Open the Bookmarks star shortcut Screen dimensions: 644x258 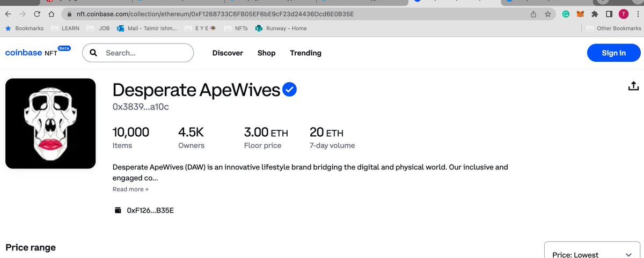[x=25, y=28]
